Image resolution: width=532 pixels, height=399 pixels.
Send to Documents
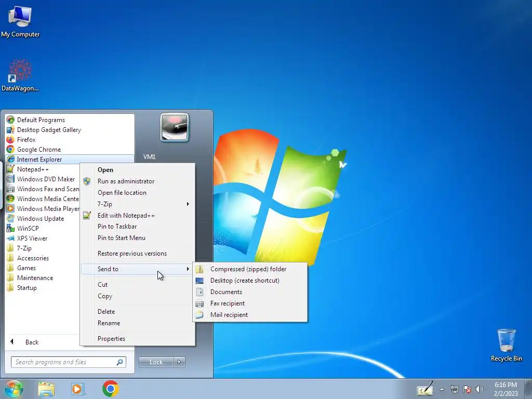[250, 292]
